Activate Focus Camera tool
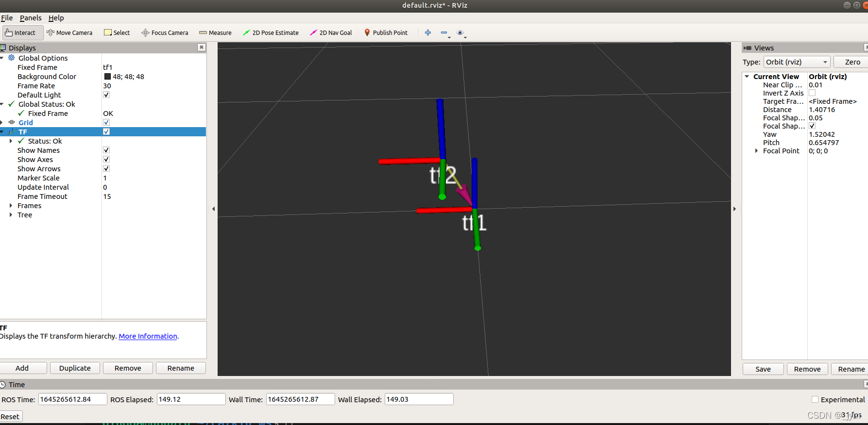868x425 pixels. pos(165,33)
